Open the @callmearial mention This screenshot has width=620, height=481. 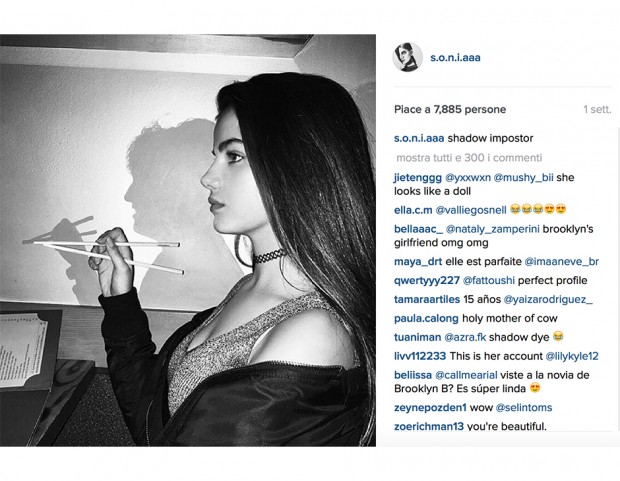tap(466, 375)
